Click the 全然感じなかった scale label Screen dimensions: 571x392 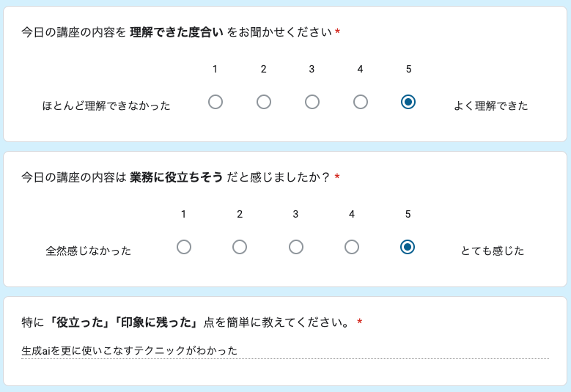coord(89,251)
